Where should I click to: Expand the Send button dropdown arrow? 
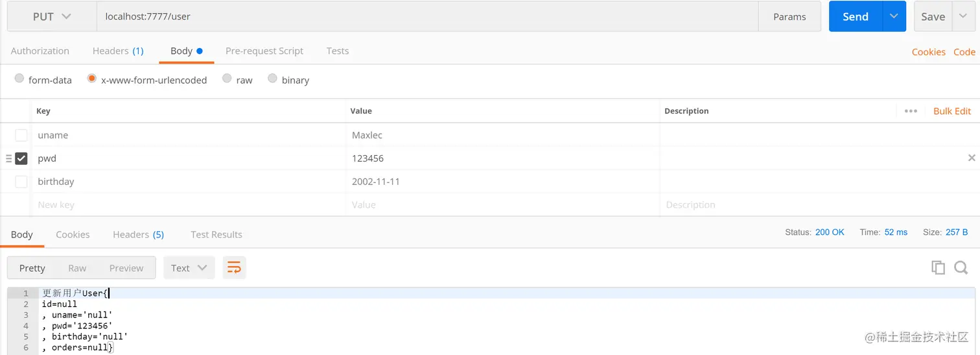coord(894,17)
